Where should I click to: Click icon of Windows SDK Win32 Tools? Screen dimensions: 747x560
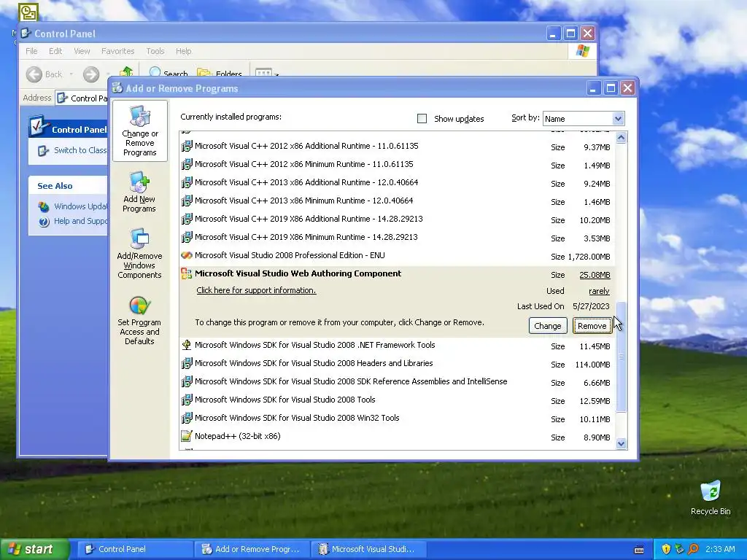click(x=187, y=418)
